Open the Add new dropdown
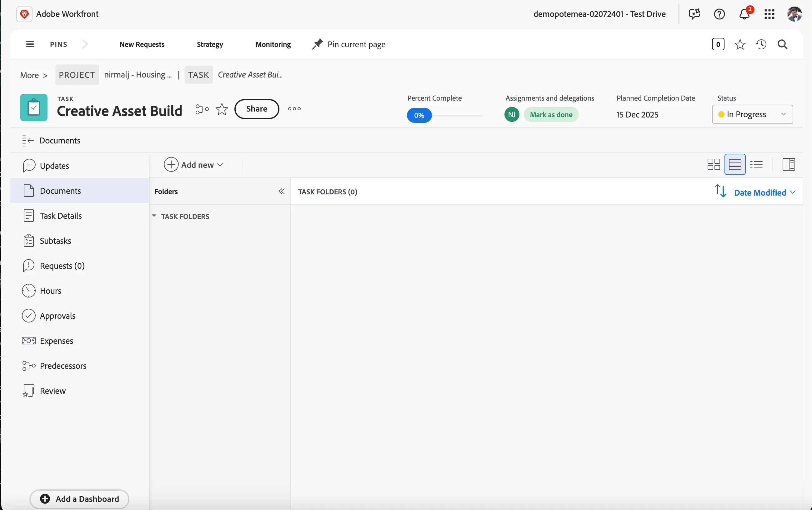Screen dimensions: 812x510 point(193,164)
